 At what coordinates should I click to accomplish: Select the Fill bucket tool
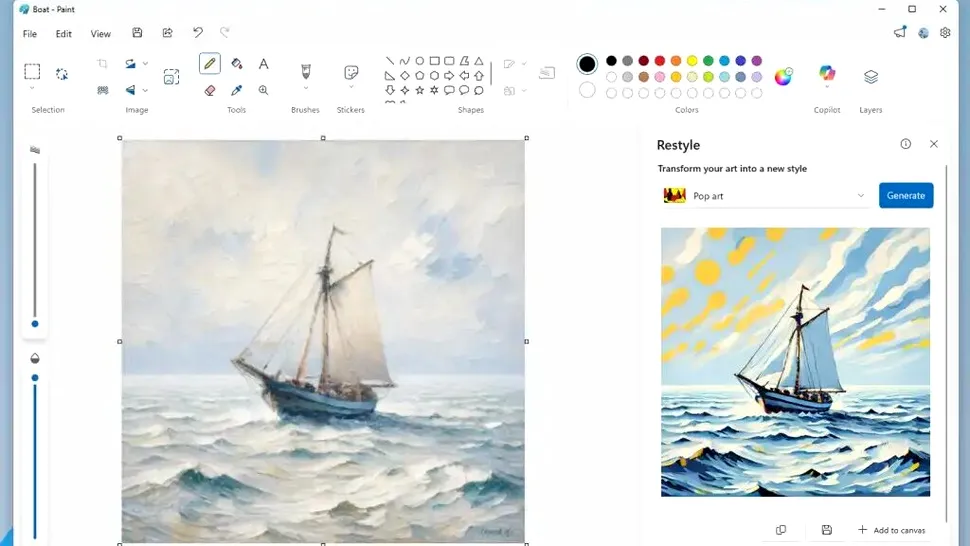pos(237,64)
